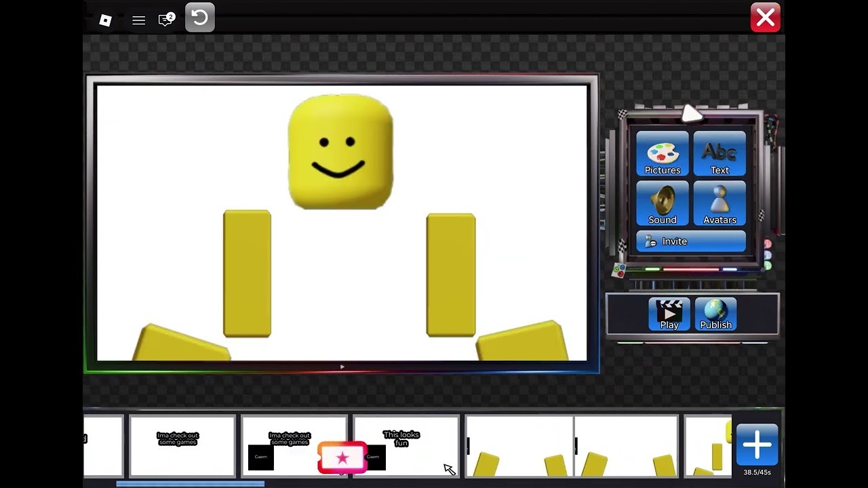Close the editor with the red X
Image resolution: width=868 pixels, height=488 pixels.
click(x=766, y=18)
